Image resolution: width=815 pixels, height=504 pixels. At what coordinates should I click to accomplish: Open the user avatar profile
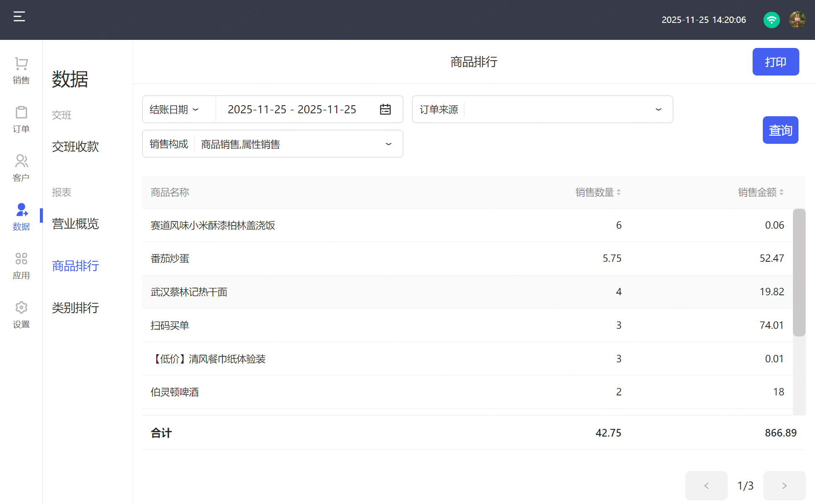[797, 20]
